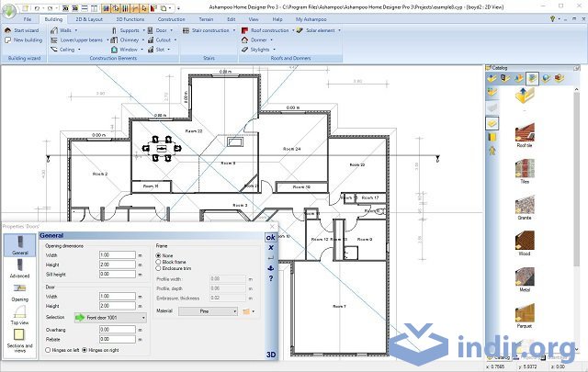Switch to 3D view in quick toolbar
The image size is (588, 372).
(75, 8)
